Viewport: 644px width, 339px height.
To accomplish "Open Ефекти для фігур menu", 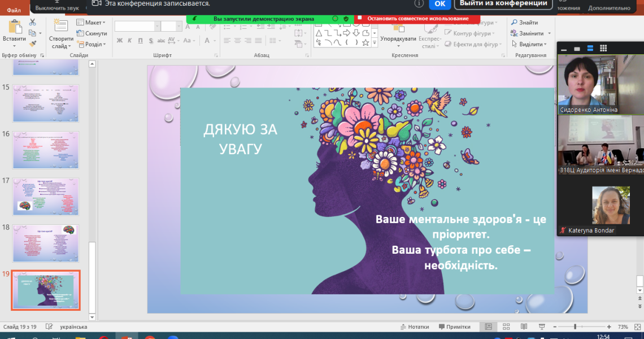I will coord(473,44).
